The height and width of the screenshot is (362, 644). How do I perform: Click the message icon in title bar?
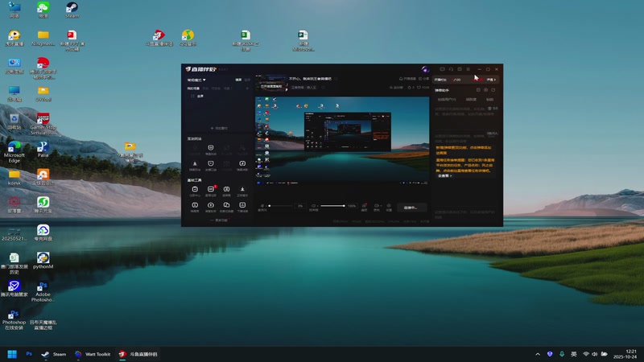[442, 69]
